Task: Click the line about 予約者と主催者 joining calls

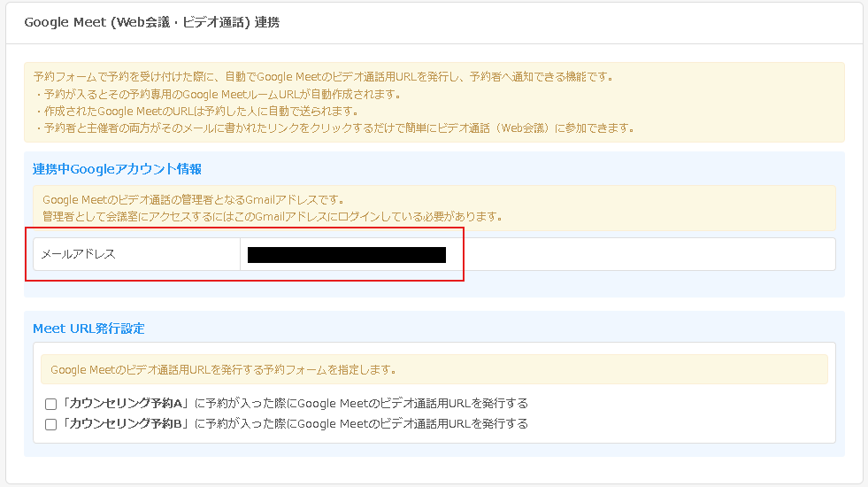Action: [334, 128]
